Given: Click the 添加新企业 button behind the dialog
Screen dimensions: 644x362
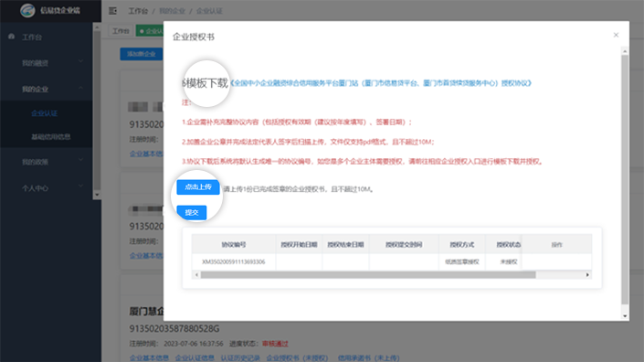Looking at the screenshot, I should (142, 54).
